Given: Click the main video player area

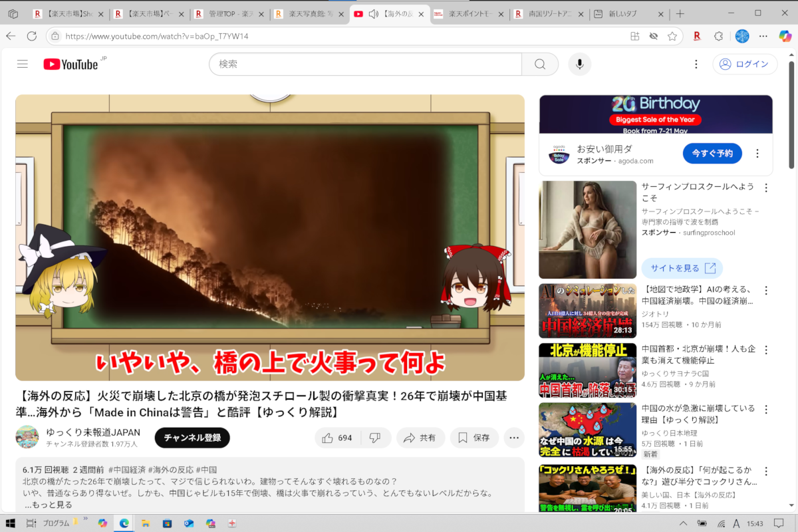Looking at the screenshot, I should 270,237.
